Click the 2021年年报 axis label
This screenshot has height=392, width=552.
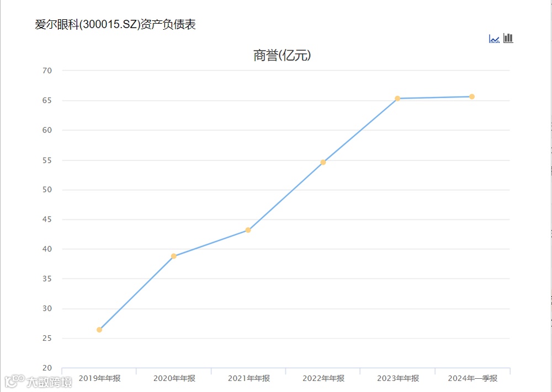[x=249, y=379]
